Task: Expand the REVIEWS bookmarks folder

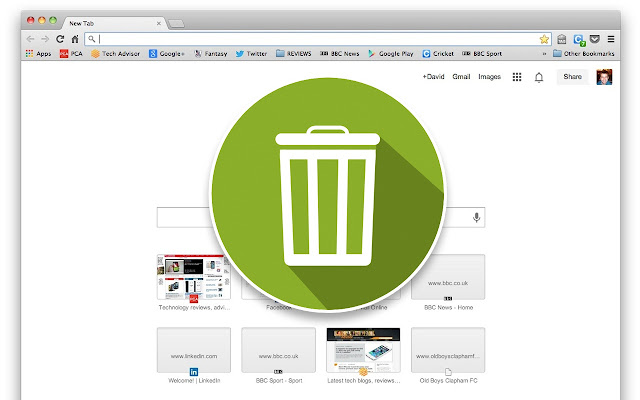Action: click(x=293, y=53)
